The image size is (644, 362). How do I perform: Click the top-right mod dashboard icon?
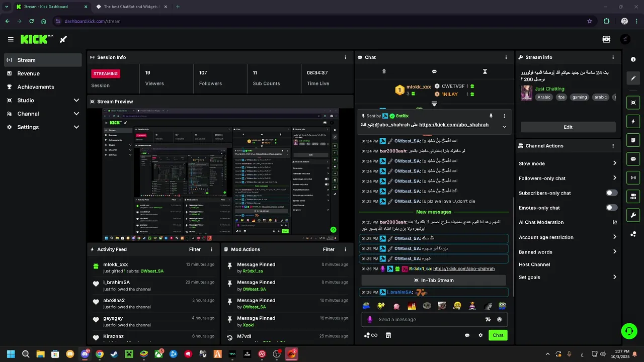(x=607, y=39)
